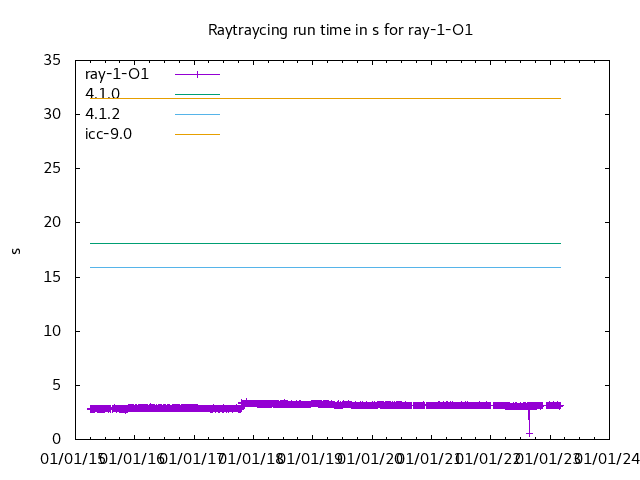Viewport: 640px width, 480px height.
Task: Click the light blue 4.1.2 legend line sample
Action: (x=197, y=114)
